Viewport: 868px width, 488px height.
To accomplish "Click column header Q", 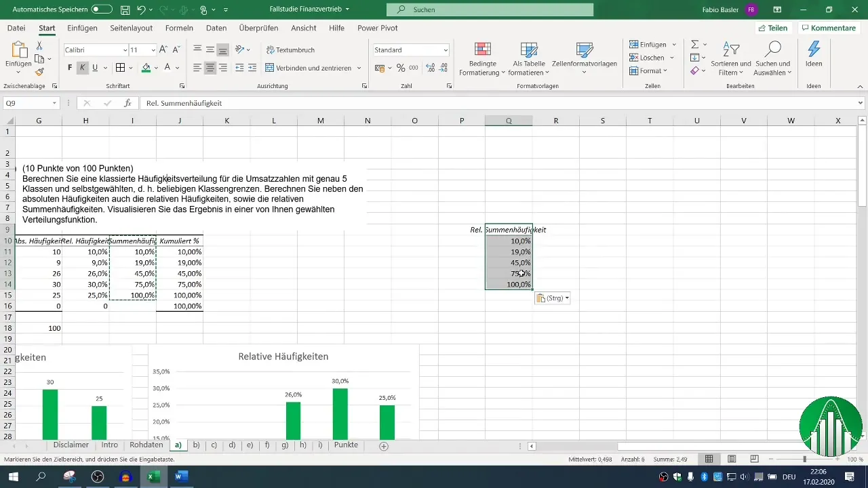I will 509,121.
